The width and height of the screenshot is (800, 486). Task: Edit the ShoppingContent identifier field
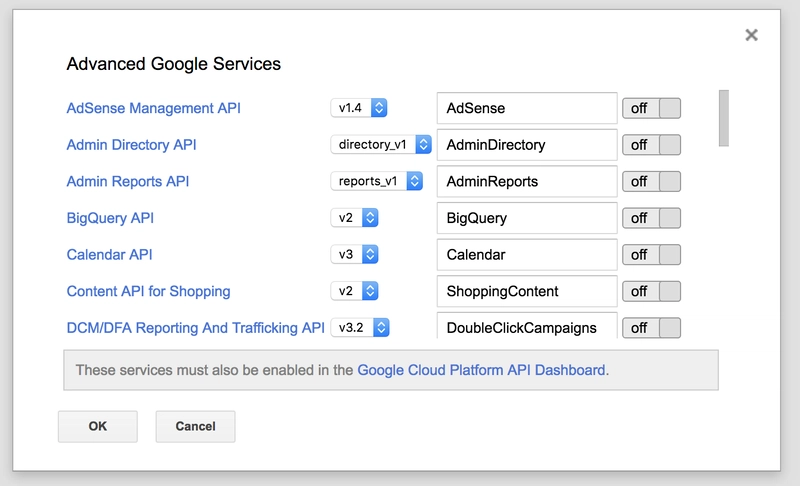tap(527, 291)
